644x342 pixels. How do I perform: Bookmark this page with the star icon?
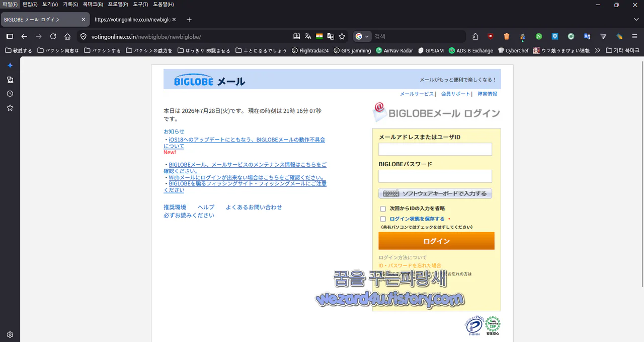pyautogui.click(x=342, y=36)
